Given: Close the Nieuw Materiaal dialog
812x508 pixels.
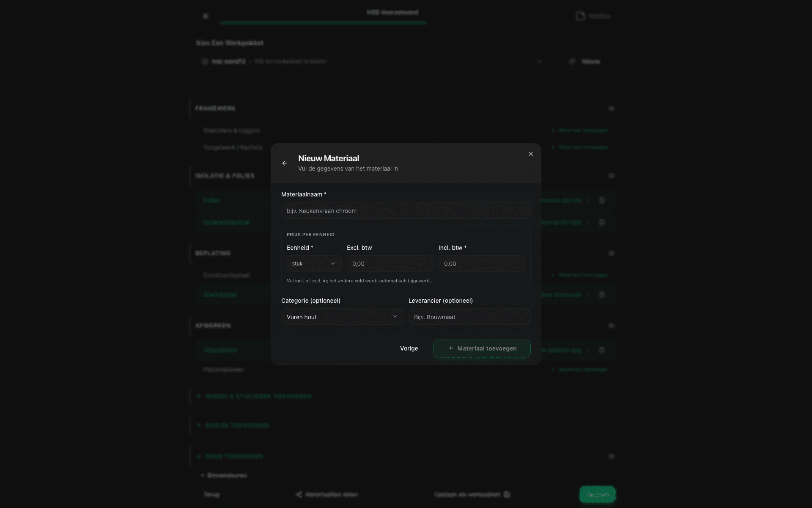Looking at the screenshot, I should [530, 154].
